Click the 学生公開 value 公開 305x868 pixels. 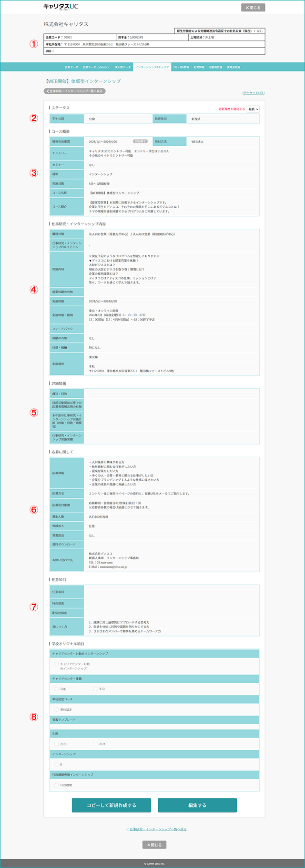point(92,119)
